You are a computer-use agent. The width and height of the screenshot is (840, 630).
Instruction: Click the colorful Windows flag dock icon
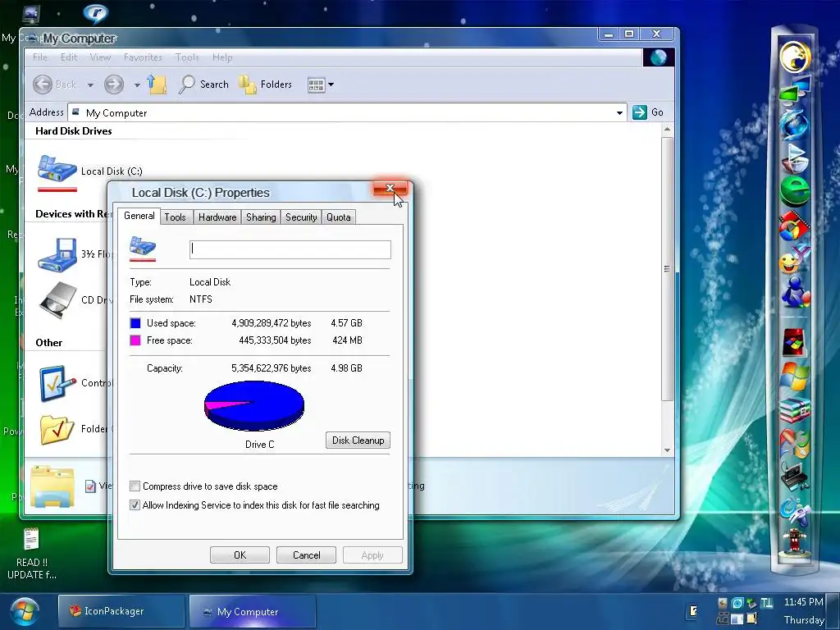coord(794,376)
